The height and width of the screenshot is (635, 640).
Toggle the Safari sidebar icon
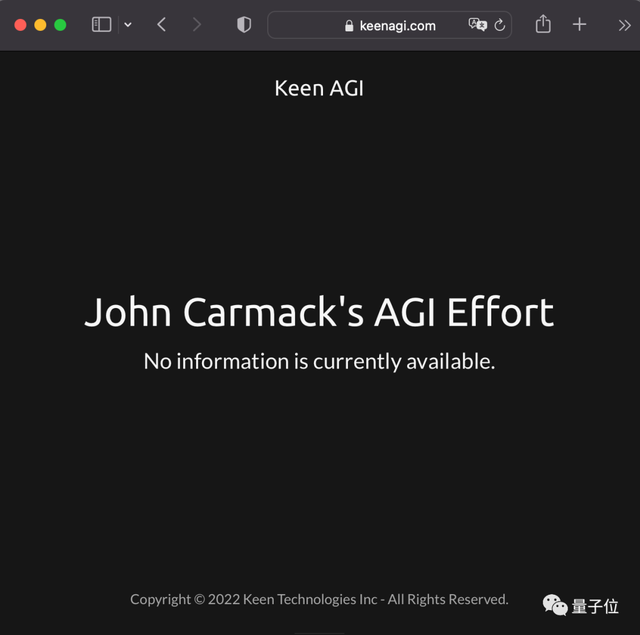pyautogui.click(x=101, y=25)
